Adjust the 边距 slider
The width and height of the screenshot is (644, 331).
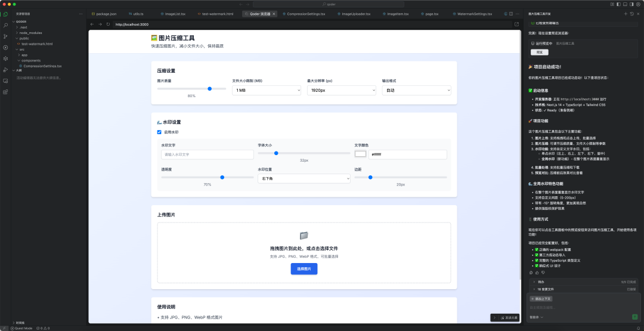click(x=401, y=177)
